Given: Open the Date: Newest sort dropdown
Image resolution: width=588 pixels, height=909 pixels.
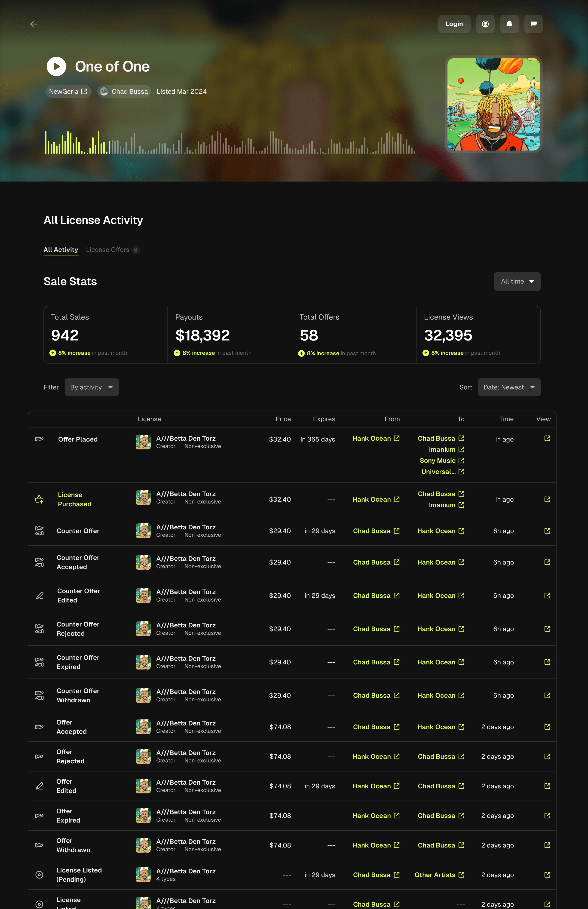Looking at the screenshot, I should tap(509, 387).
